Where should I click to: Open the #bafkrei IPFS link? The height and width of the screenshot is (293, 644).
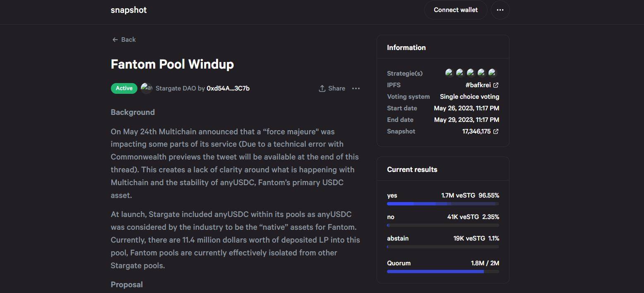478,85
